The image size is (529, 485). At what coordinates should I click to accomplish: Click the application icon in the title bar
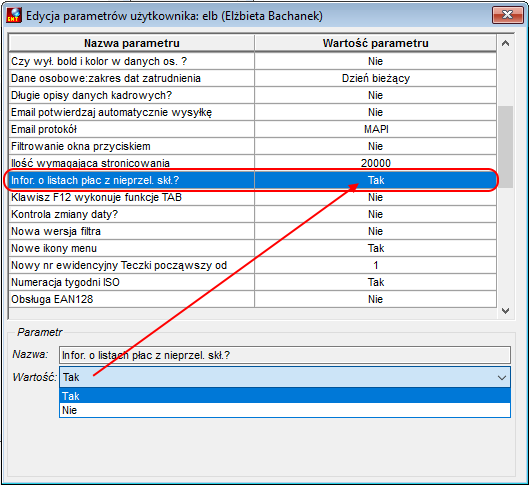click(14, 15)
